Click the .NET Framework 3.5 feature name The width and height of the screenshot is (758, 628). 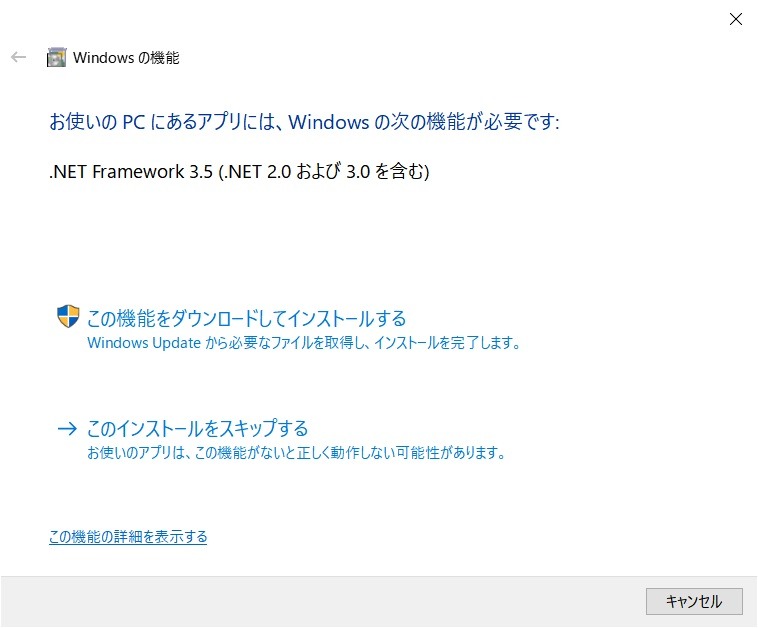(131, 172)
